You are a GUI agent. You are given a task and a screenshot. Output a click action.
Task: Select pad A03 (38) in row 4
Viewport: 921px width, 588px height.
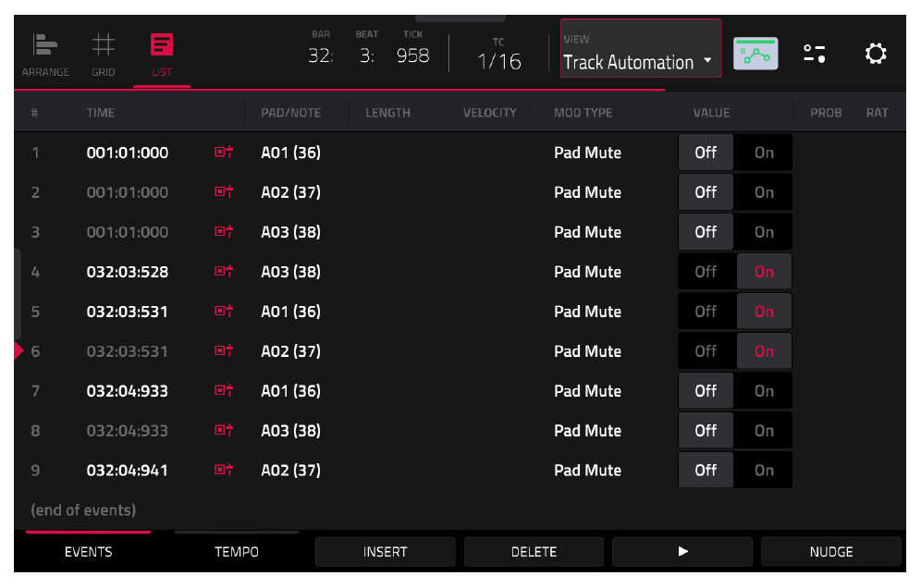point(290,272)
